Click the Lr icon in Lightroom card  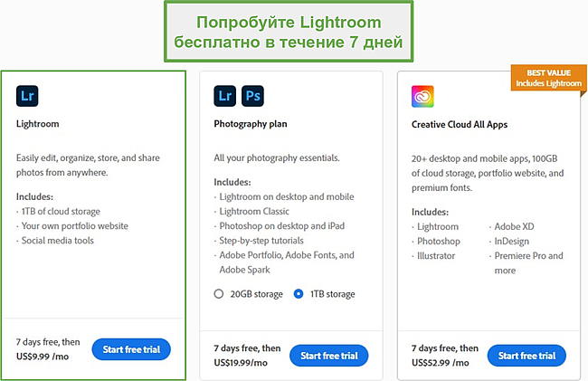(x=27, y=96)
